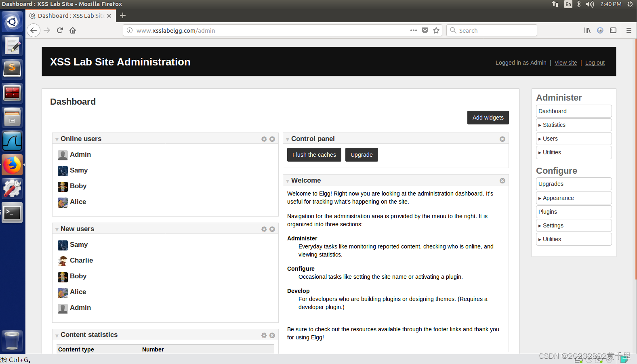Open Sublime Text from the dock
This screenshot has height=364, width=637.
click(x=12, y=69)
